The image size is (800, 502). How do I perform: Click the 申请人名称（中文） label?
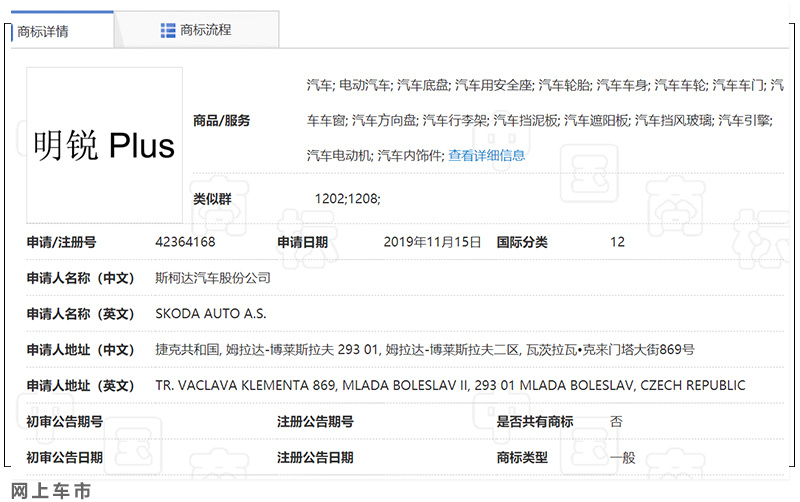80,278
